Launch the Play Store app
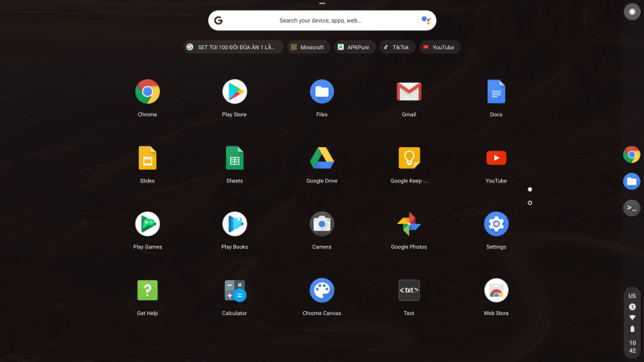The image size is (644, 362). (x=234, y=91)
